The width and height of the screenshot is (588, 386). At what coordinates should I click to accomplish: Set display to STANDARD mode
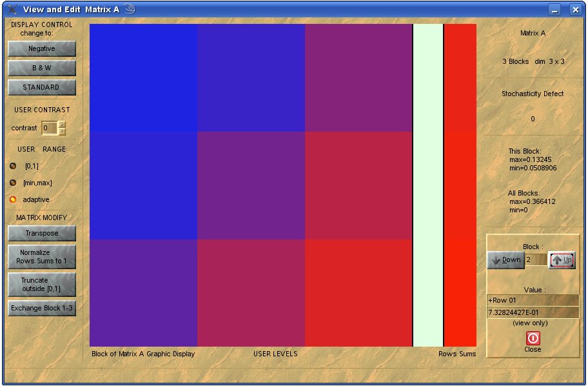pyautogui.click(x=42, y=87)
